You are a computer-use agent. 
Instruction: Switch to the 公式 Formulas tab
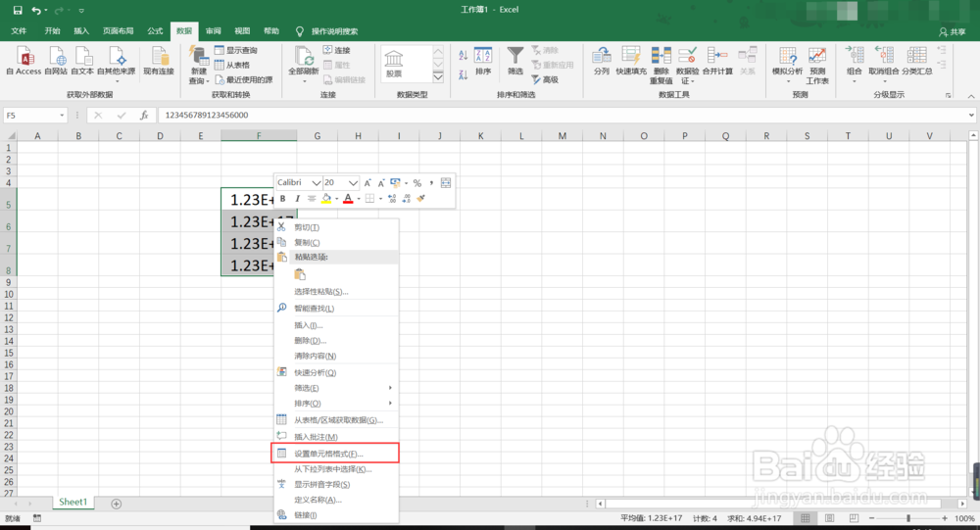coord(155,30)
